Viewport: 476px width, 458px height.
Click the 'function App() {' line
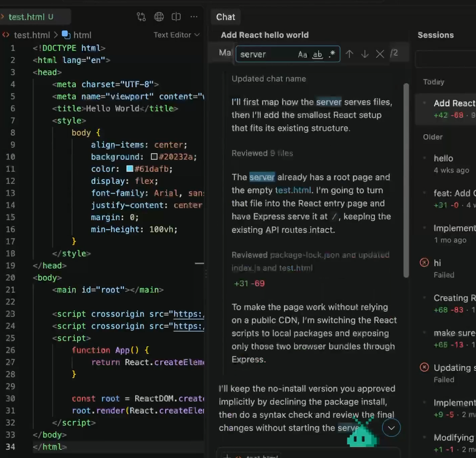(x=110, y=350)
